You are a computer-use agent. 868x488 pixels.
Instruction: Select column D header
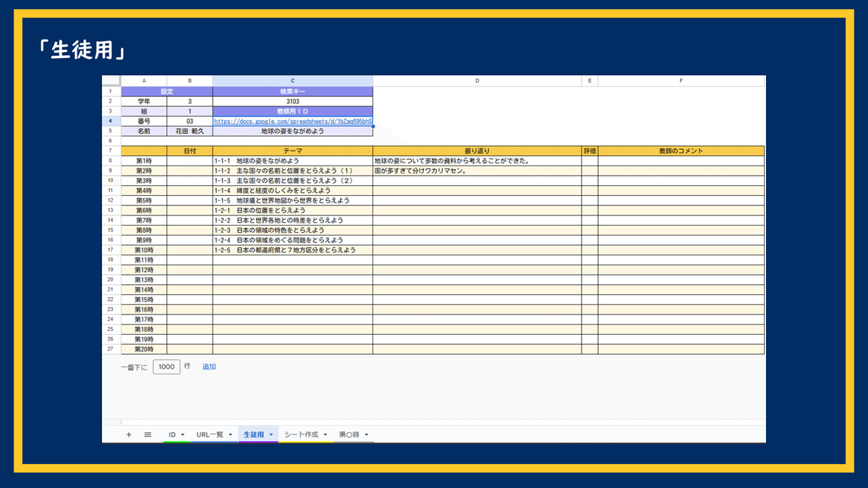tap(477, 81)
